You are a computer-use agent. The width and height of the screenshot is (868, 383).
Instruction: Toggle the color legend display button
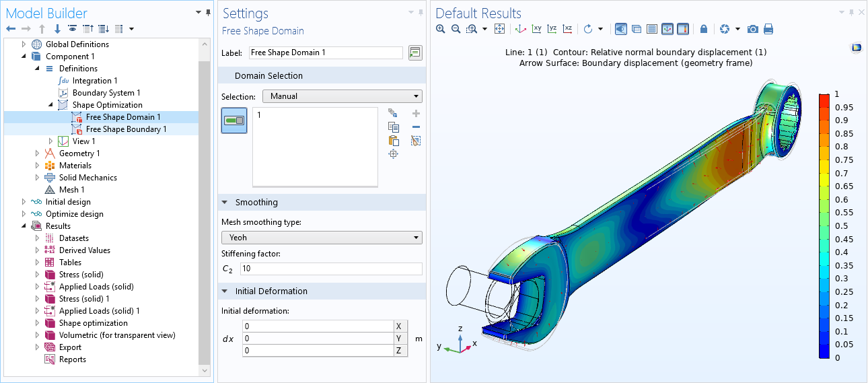[683, 29]
